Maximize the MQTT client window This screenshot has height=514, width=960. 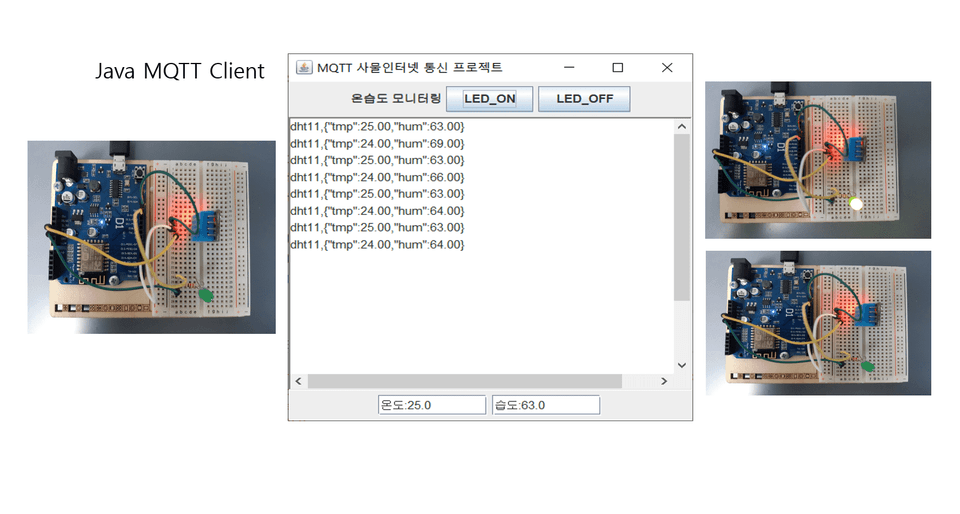[618, 67]
